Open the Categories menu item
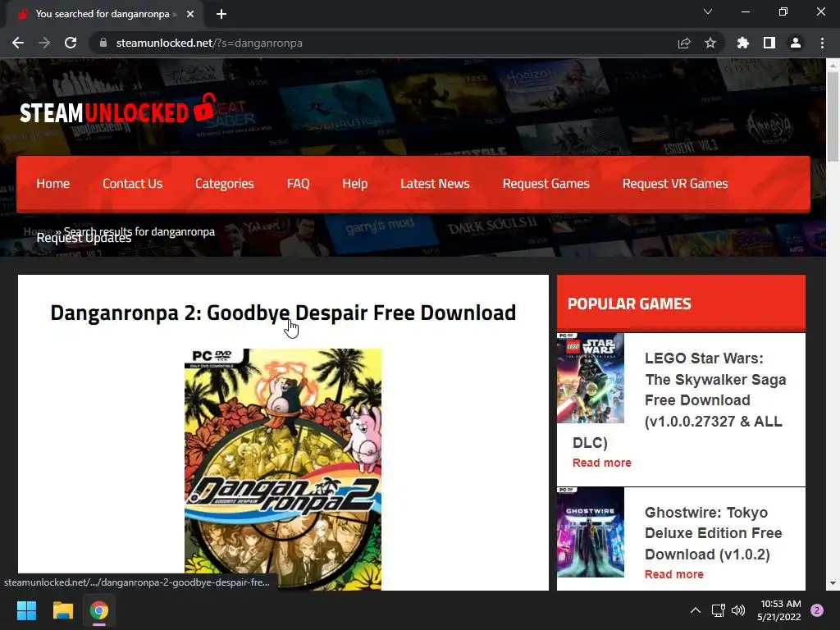 pos(225,184)
